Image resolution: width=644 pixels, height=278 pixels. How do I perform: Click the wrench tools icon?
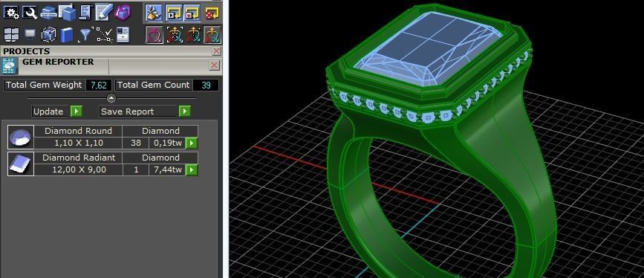click(30, 13)
